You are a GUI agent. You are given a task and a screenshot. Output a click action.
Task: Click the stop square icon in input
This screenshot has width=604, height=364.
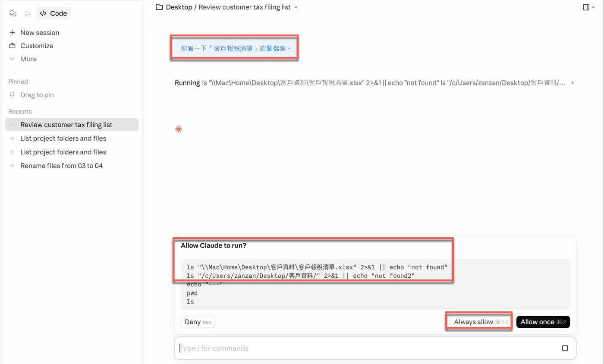tap(565, 348)
